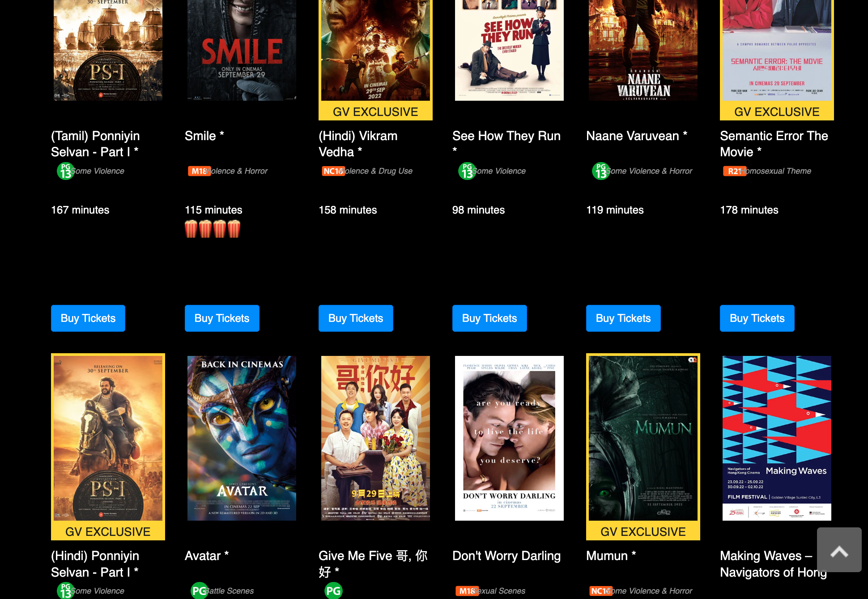Click NC16 rating badge under Mumun
868x599 pixels.
coord(601,591)
